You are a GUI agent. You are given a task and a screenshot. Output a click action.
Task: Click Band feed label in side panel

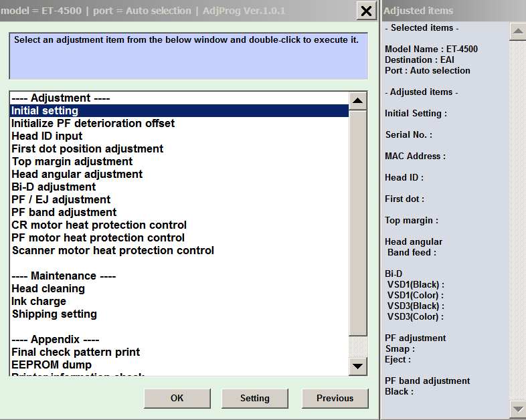pos(412,252)
